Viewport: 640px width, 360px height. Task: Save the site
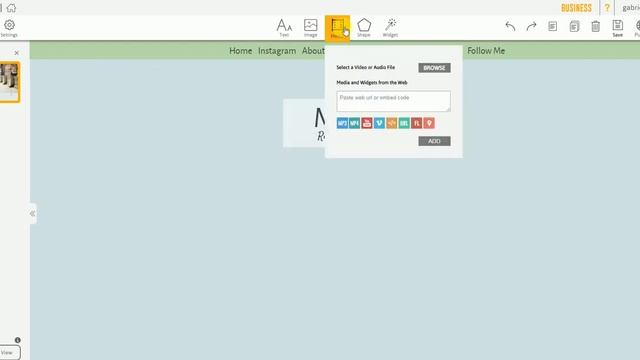tap(618, 28)
